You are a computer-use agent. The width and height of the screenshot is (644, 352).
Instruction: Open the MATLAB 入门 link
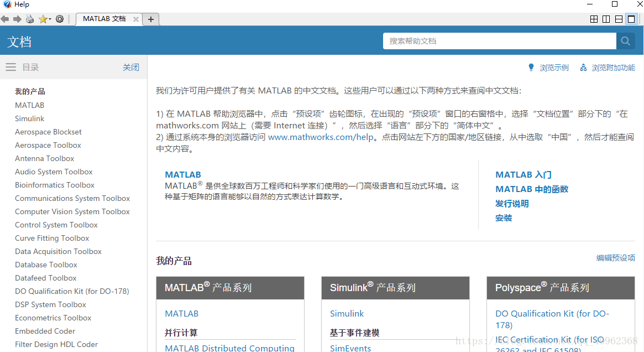[x=523, y=175]
